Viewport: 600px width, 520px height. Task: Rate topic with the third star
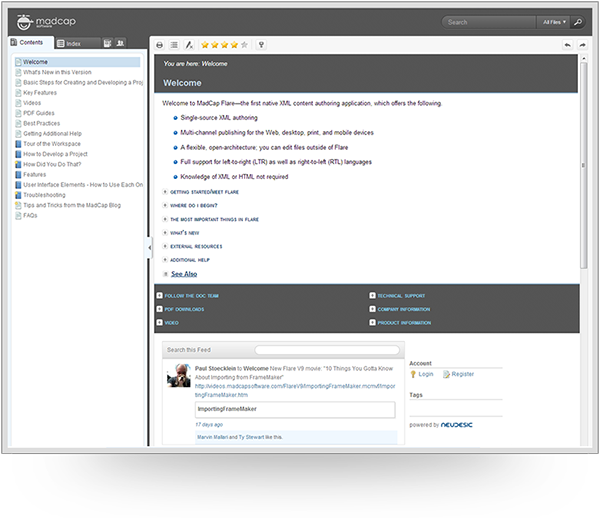tap(225, 45)
